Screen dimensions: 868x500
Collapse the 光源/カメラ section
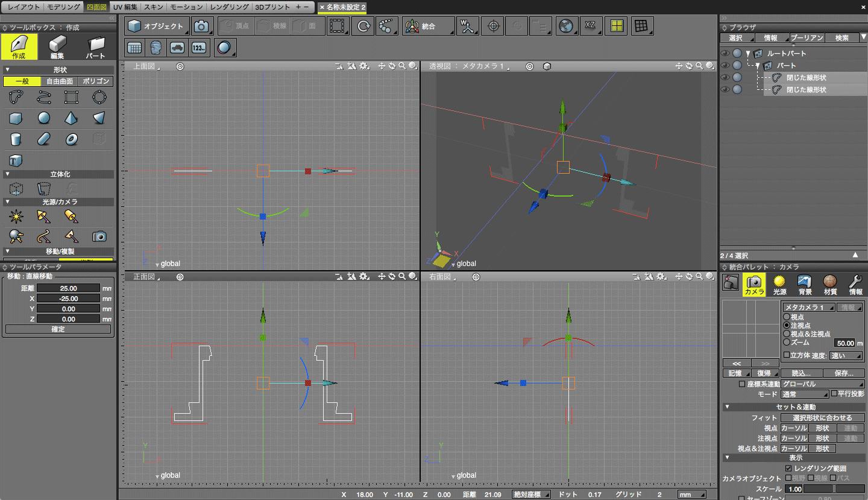[x=7, y=202]
